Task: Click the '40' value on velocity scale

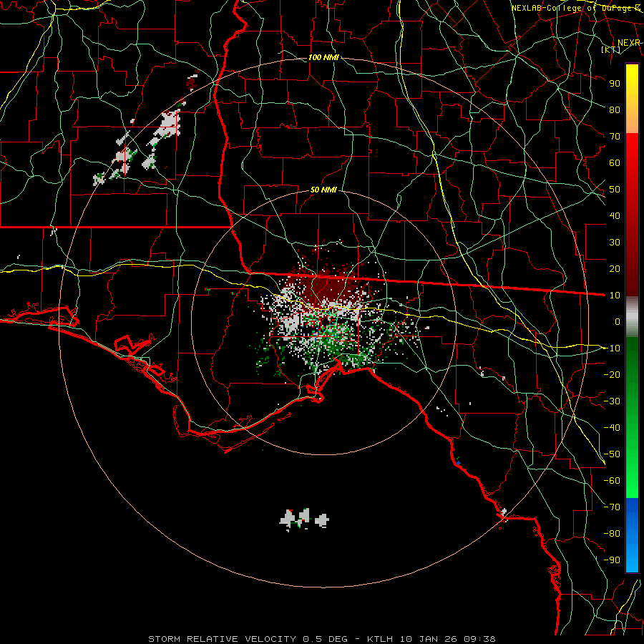Action: tap(615, 215)
